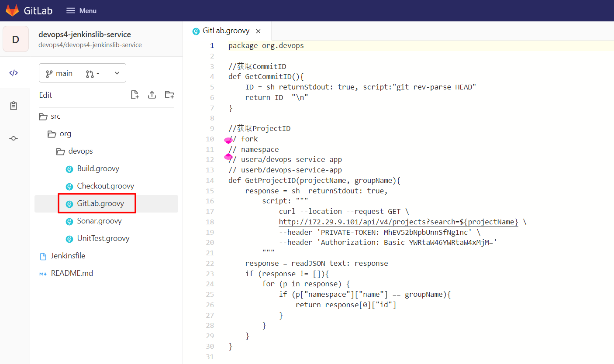Click the 'response = readJSON text: response' line
This screenshot has height=364, width=614.
[317, 263]
